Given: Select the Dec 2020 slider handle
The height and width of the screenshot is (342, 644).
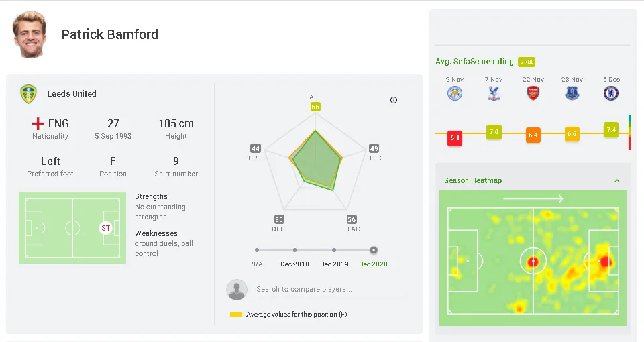Looking at the screenshot, I should pos(374,250).
